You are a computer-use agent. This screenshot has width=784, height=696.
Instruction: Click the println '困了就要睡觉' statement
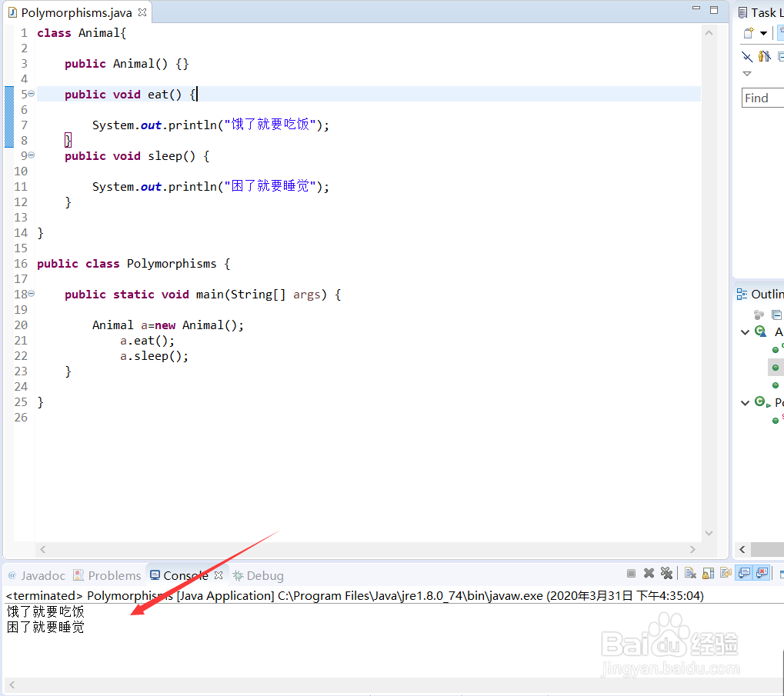211,187
